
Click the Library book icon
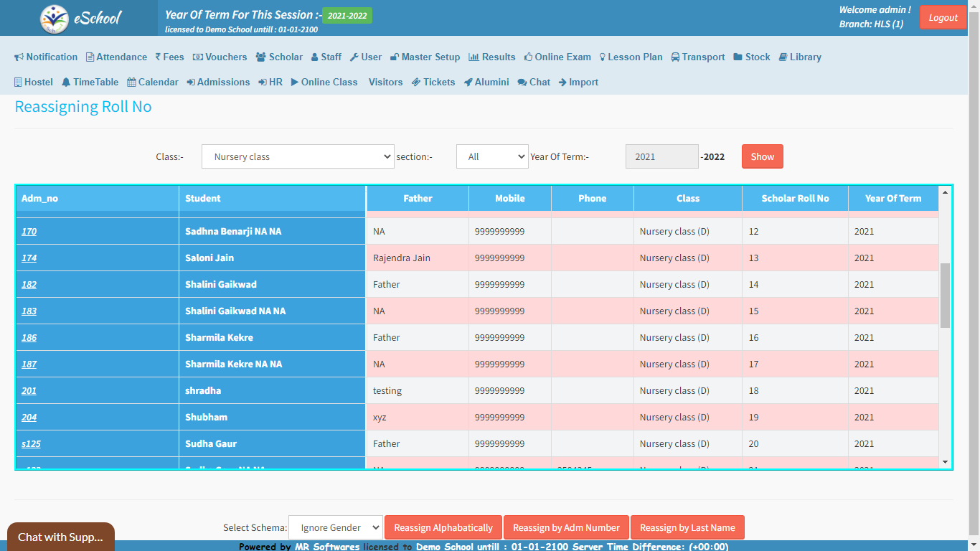[783, 57]
